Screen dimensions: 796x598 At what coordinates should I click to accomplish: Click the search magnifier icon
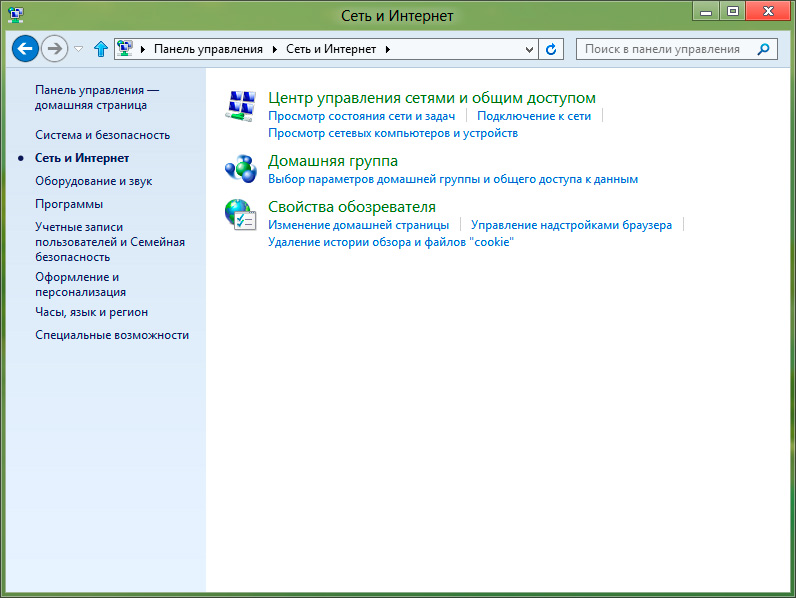764,49
